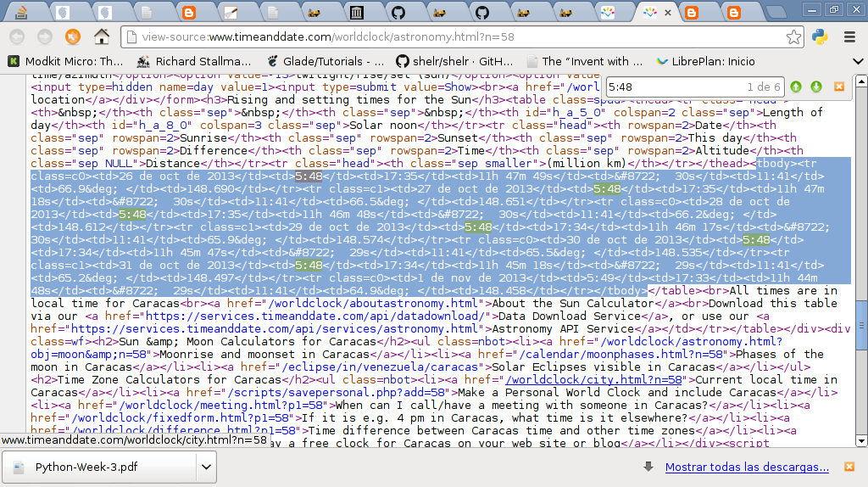Click the Python extension icon
This screenshot has height=487, width=868.
pyautogui.click(x=820, y=37)
